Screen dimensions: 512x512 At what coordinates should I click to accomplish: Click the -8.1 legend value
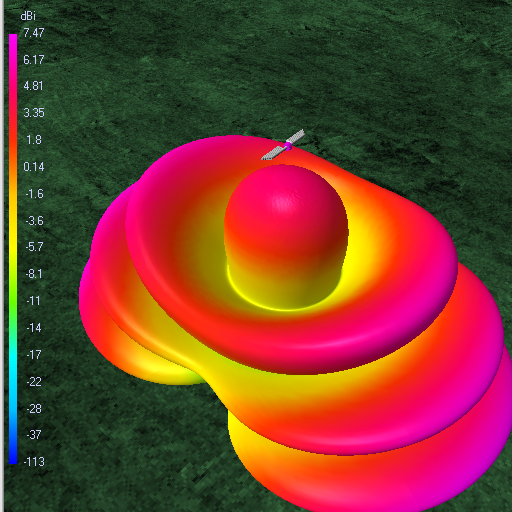click(x=35, y=274)
